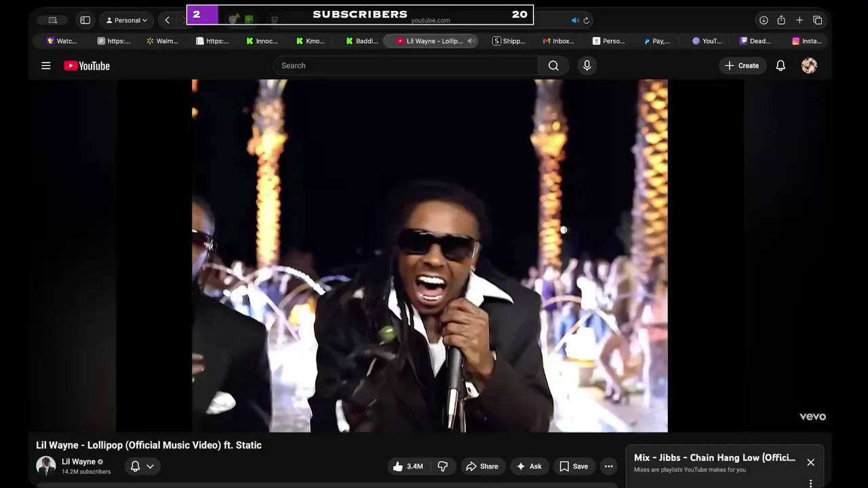
Task: Mute audio via address bar speaker icon
Action: pos(575,20)
